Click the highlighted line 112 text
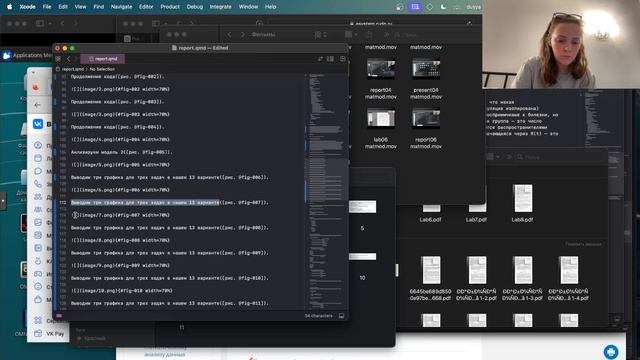Screen dimensions: 640x360 170,202
